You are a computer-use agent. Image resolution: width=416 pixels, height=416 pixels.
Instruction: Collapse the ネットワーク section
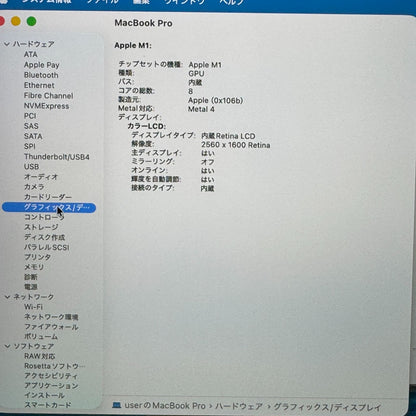[x=7, y=297]
